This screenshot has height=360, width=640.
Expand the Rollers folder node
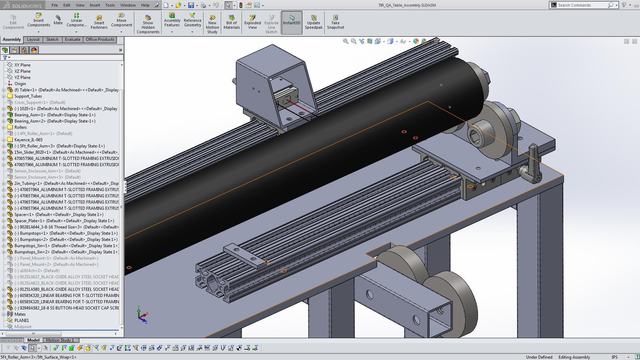[4, 127]
